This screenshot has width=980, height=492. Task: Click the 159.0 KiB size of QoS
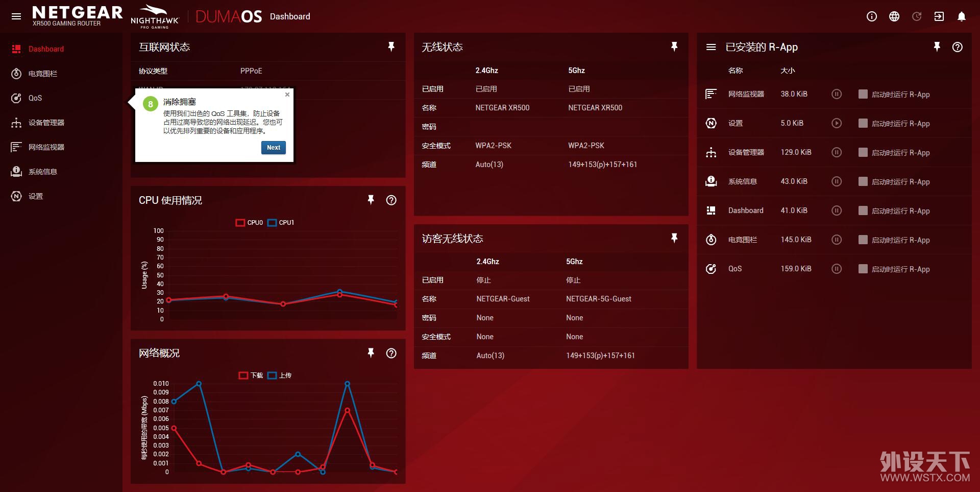point(796,269)
